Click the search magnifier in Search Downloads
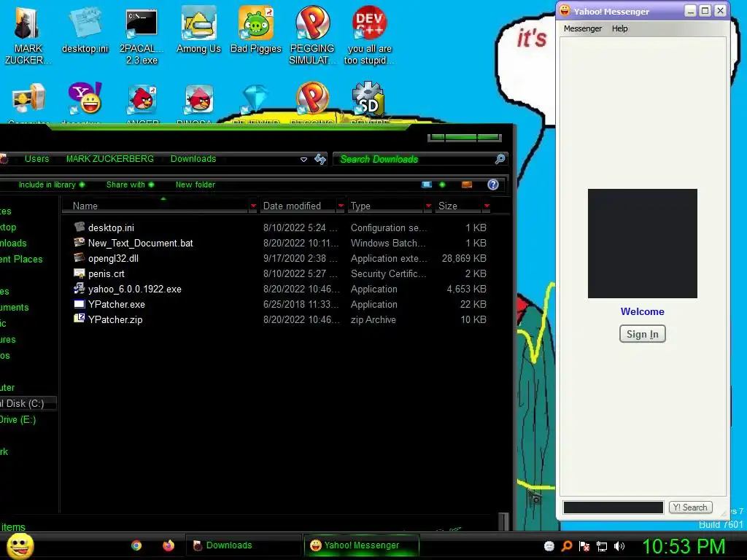The width and height of the screenshot is (747, 560). point(500,159)
